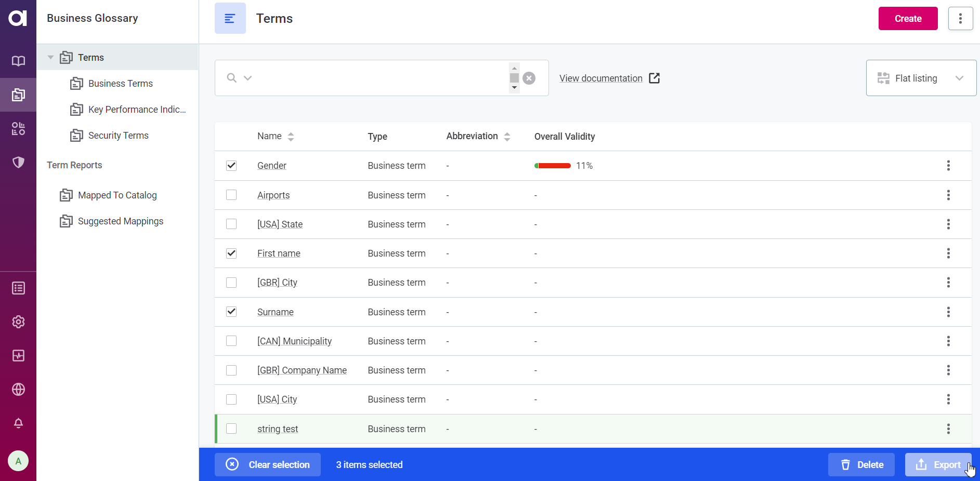Click the shield governance icon in sidebar
Image resolution: width=980 pixels, height=481 pixels.
(x=18, y=162)
